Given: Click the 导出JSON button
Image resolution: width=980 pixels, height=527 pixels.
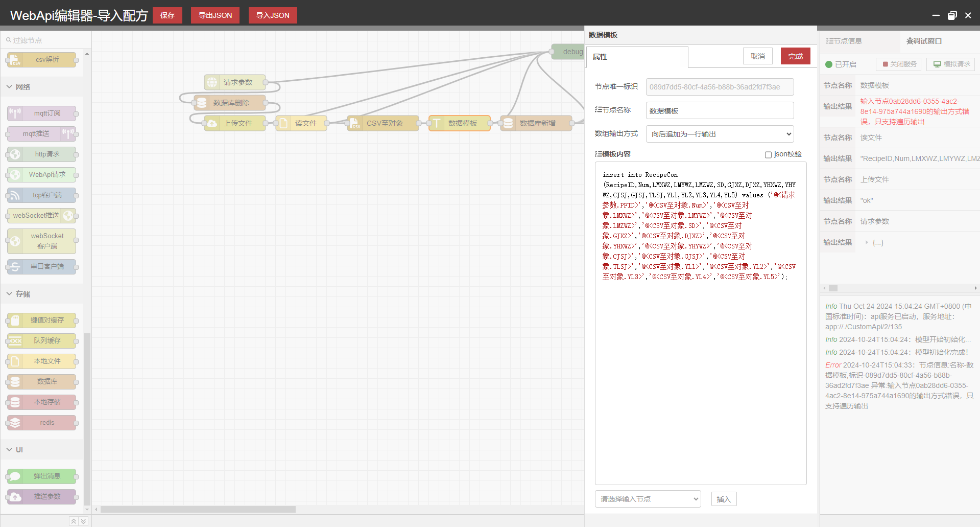Looking at the screenshot, I should point(215,15).
